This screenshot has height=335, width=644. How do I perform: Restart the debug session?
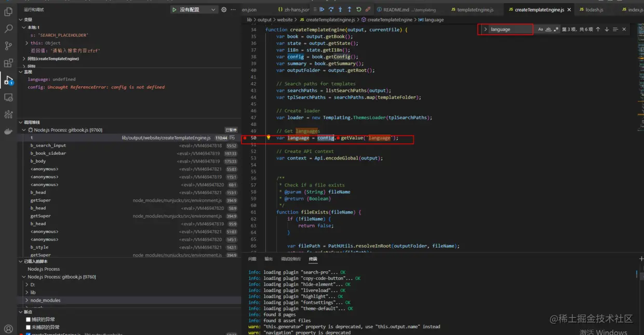(359, 9)
